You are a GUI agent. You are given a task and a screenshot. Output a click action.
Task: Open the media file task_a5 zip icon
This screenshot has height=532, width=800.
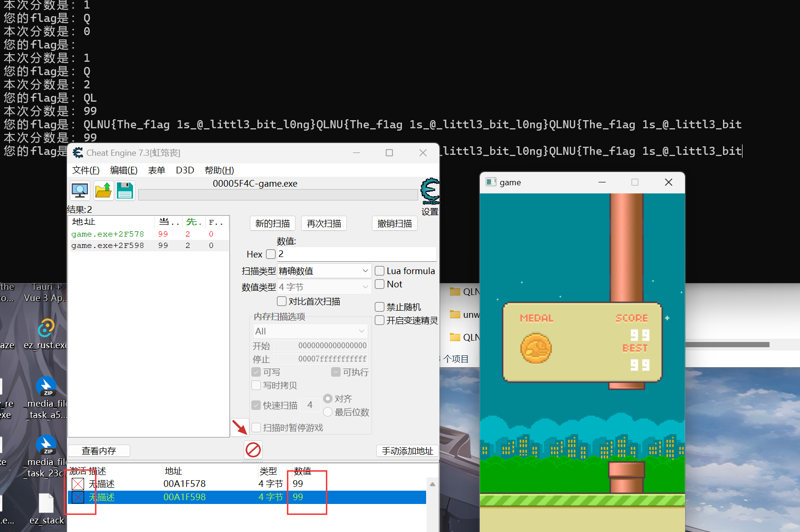46,398
